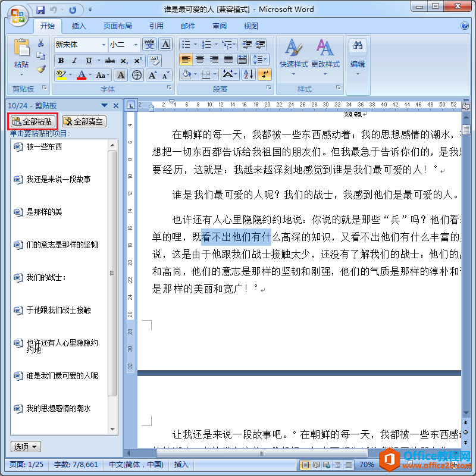This screenshot has width=476, height=476.
Task: Save the document from Quick Access toolbar
Action: (40, 10)
